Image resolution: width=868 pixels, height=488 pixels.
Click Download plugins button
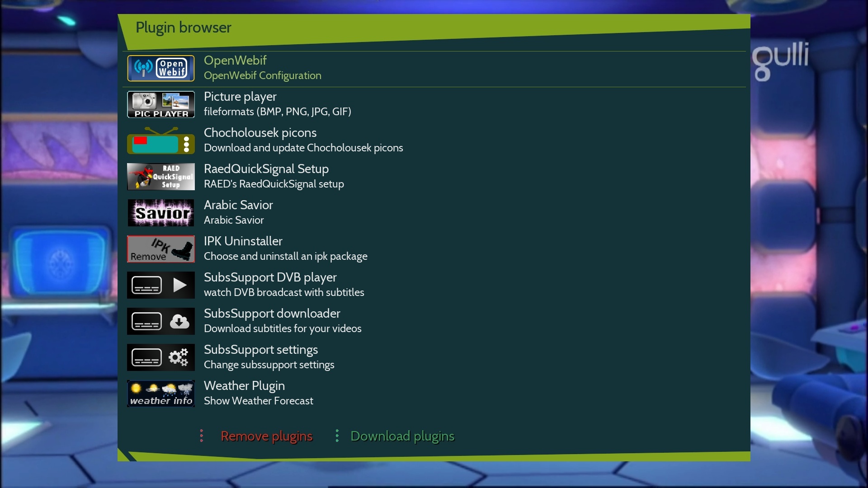(402, 436)
